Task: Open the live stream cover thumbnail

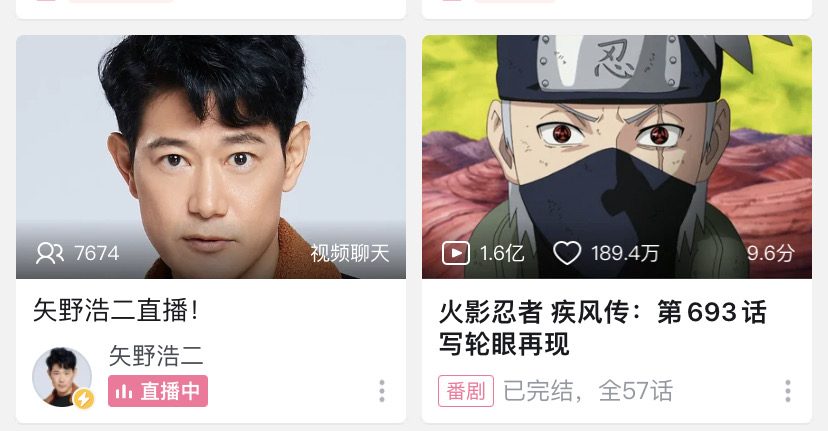Action: (x=211, y=157)
